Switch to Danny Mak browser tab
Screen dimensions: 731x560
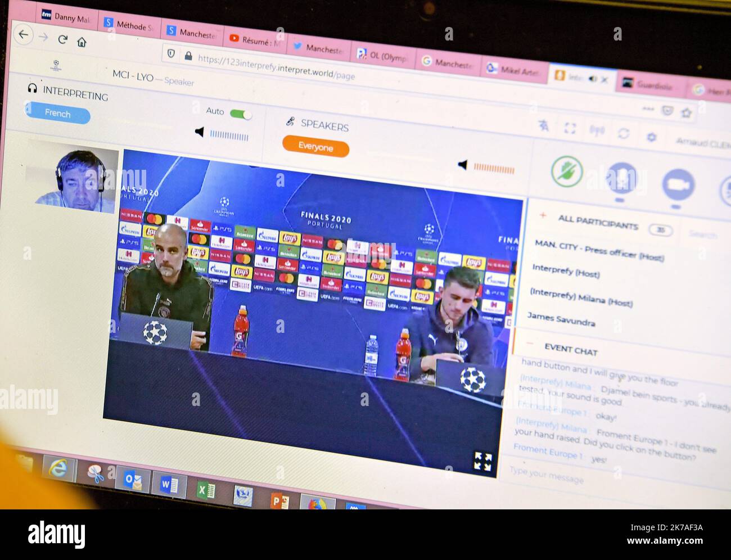[x=66, y=17]
